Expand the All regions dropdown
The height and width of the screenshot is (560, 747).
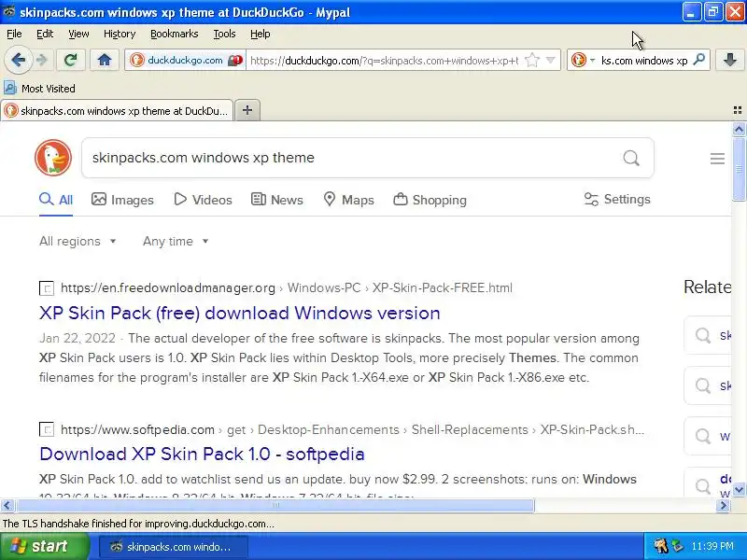(x=78, y=242)
